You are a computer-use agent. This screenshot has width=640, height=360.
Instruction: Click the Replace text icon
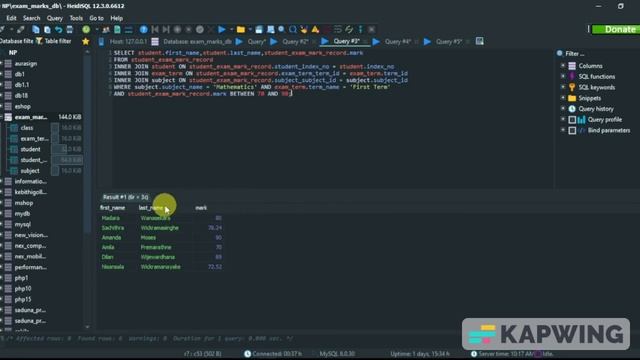293,29
